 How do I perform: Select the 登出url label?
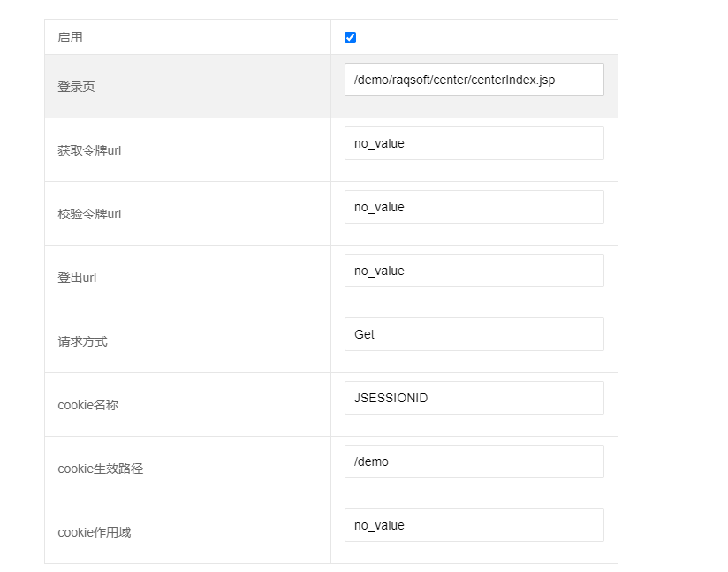pos(77,278)
